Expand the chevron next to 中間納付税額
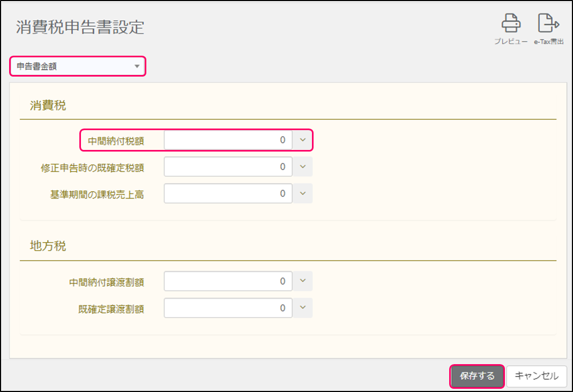This screenshot has width=573, height=392. 302,140
